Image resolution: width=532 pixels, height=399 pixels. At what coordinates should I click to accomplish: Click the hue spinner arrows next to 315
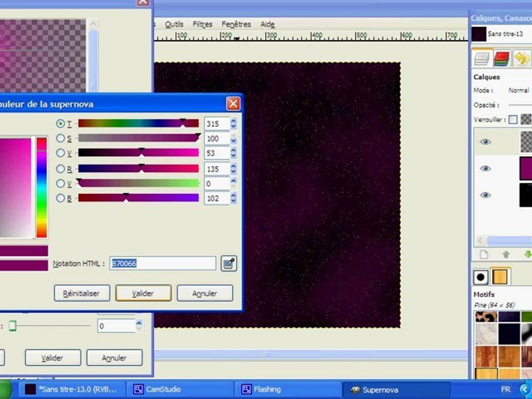point(233,123)
